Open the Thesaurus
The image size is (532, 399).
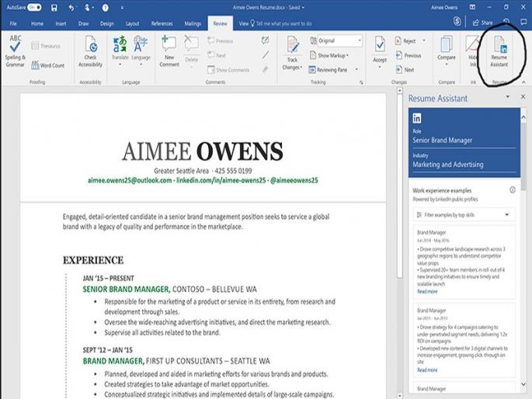pos(46,46)
